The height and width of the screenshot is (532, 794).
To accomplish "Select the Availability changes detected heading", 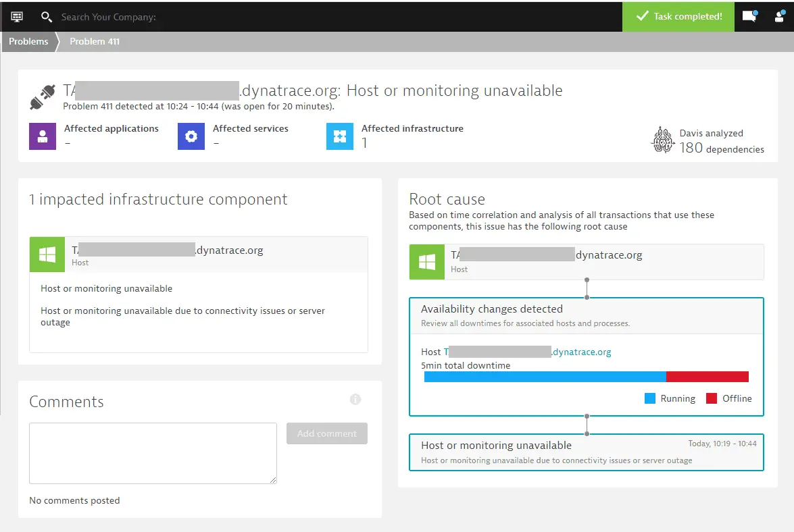I will 492,309.
